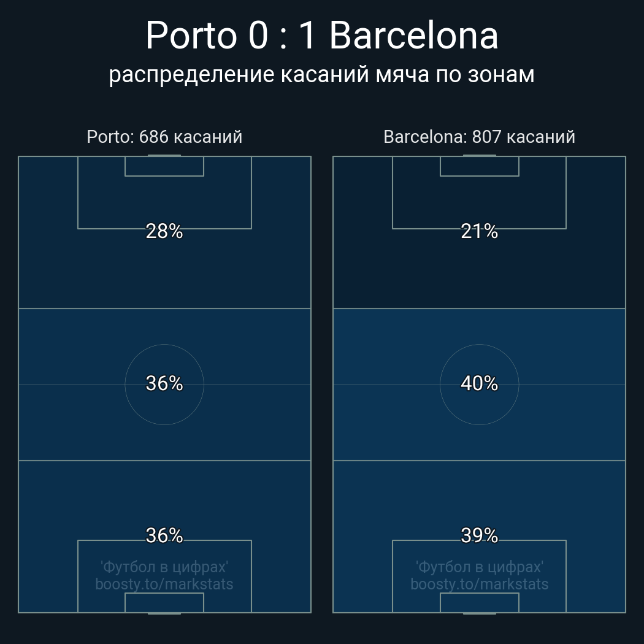Open boosty.to/markstats link on Porto pitch
This screenshot has width=644, height=644.
[x=164, y=584]
